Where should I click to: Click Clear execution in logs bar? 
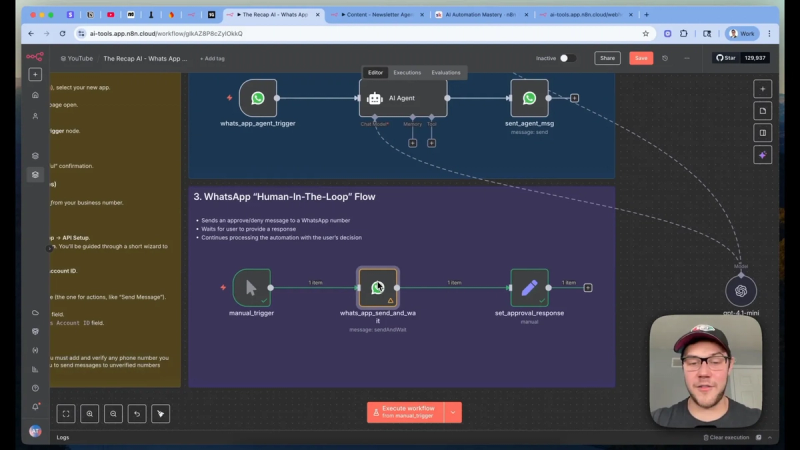pos(726,437)
